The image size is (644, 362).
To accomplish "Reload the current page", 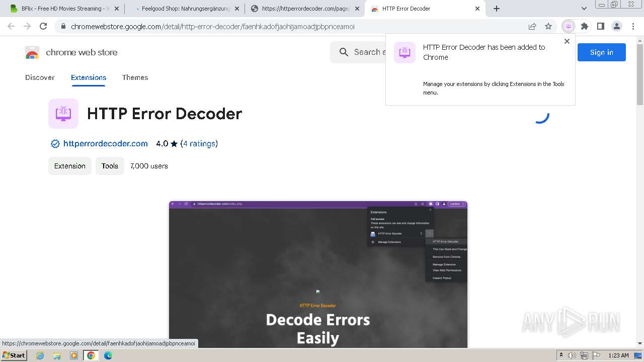I will (43, 26).
